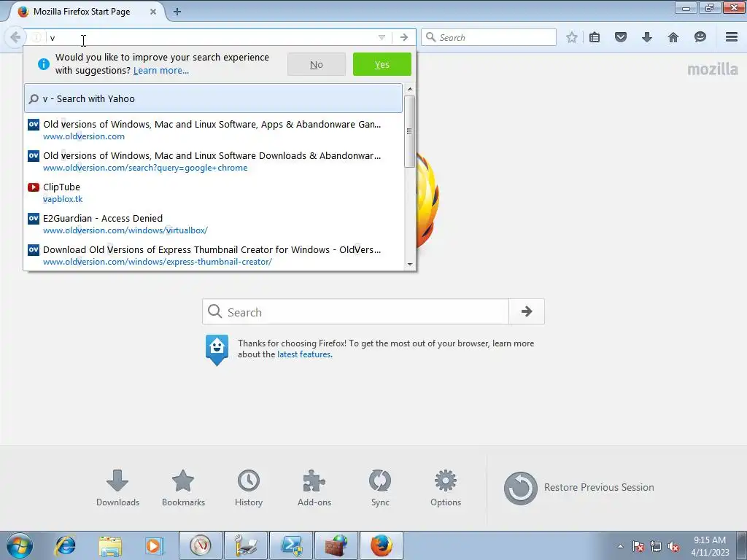The height and width of the screenshot is (560, 747).
Task: Open the Hello chat smiley icon
Action: point(700,37)
